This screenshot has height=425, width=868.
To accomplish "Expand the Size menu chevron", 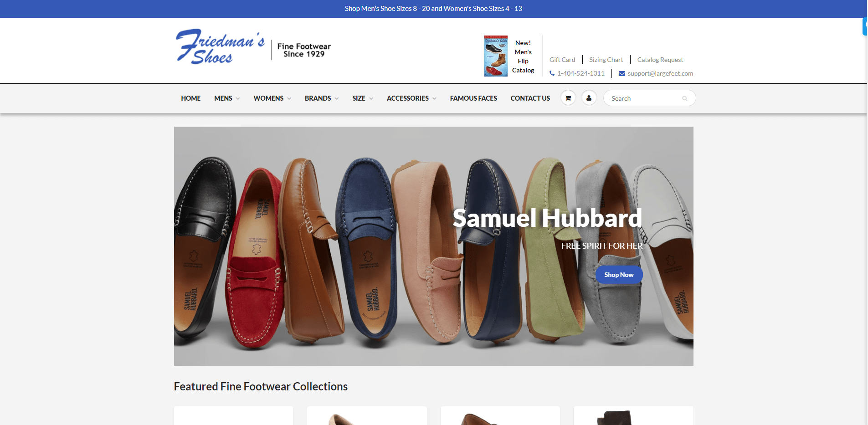I will click(x=371, y=98).
